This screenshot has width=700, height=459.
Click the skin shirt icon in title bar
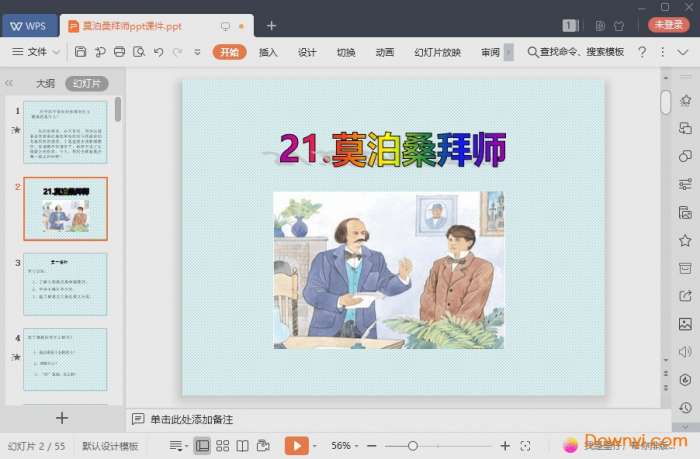(619, 26)
